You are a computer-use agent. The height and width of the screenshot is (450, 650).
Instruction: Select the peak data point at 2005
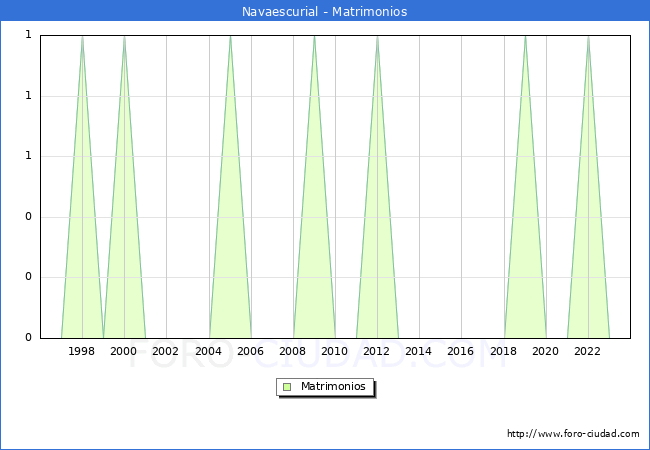(230, 36)
